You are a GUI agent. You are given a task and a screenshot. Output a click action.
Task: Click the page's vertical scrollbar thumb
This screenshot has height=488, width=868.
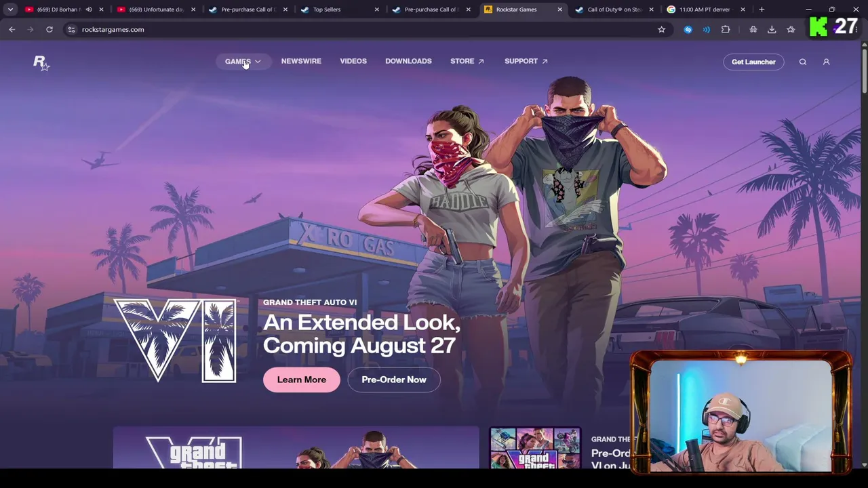click(x=864, y=71)
